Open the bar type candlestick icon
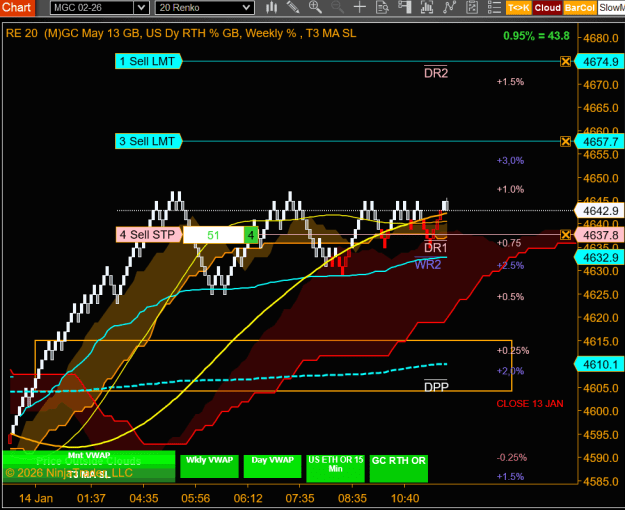The width and height of the screenshot is (625, 510). point(271,8)
